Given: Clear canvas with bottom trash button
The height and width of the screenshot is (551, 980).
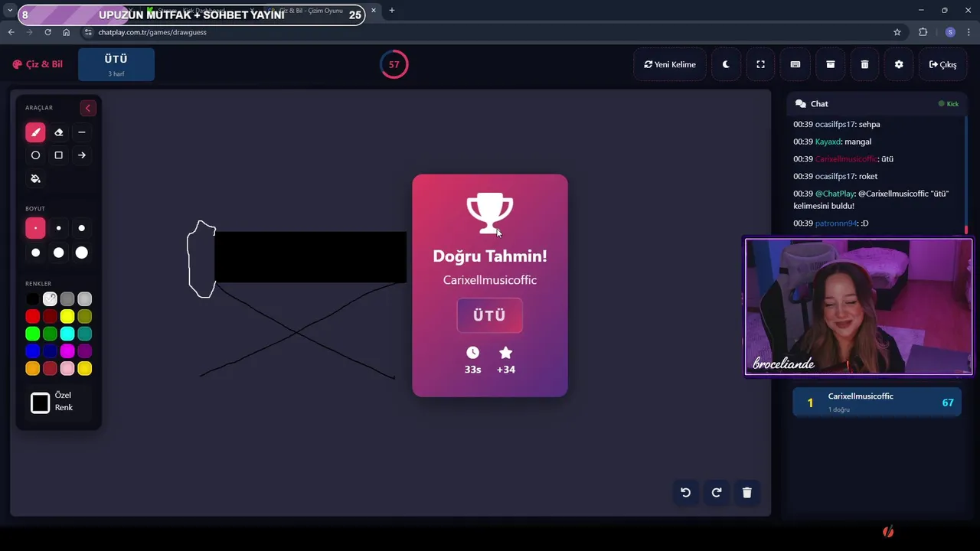Looking at the screenshot, I should pos(747,493).
